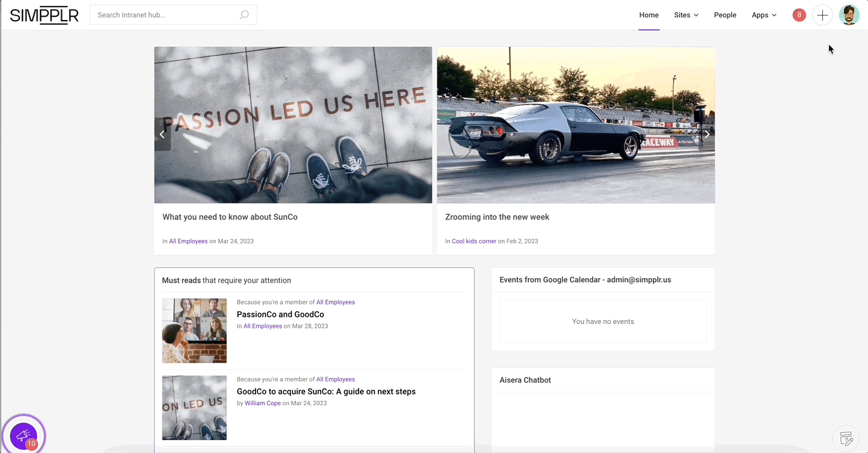868x453 pixels.
Task: Open 'Zrooming into the new week' article
Action: 497,217
